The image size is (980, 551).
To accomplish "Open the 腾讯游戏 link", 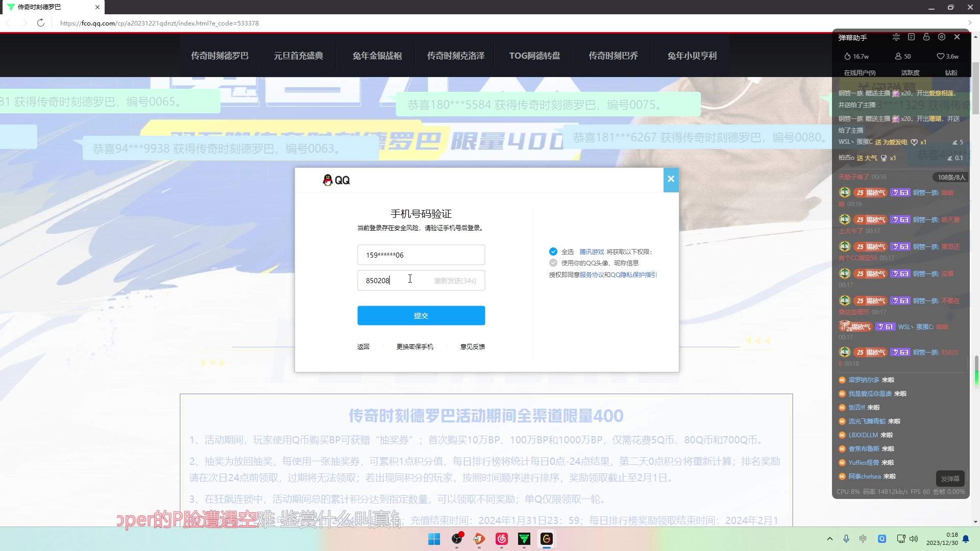I will (x=592, y=252).
